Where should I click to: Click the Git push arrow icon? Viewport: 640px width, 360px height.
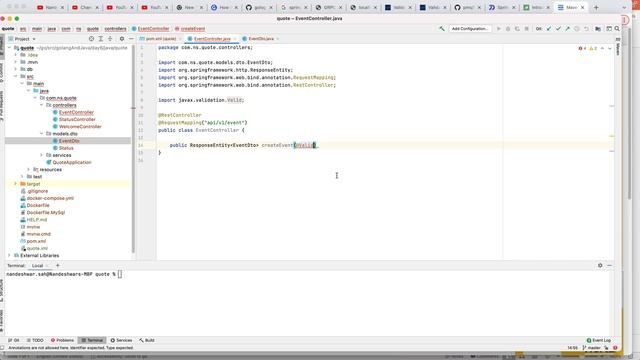[567, 29]
